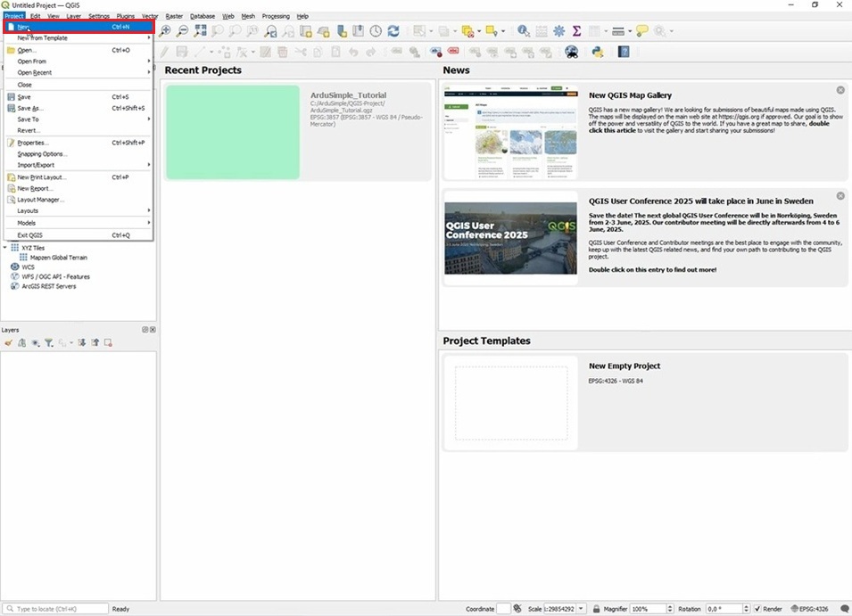852x616 pixels.
Task: Click the messages log speech-bubble icon
Action: 844,609
